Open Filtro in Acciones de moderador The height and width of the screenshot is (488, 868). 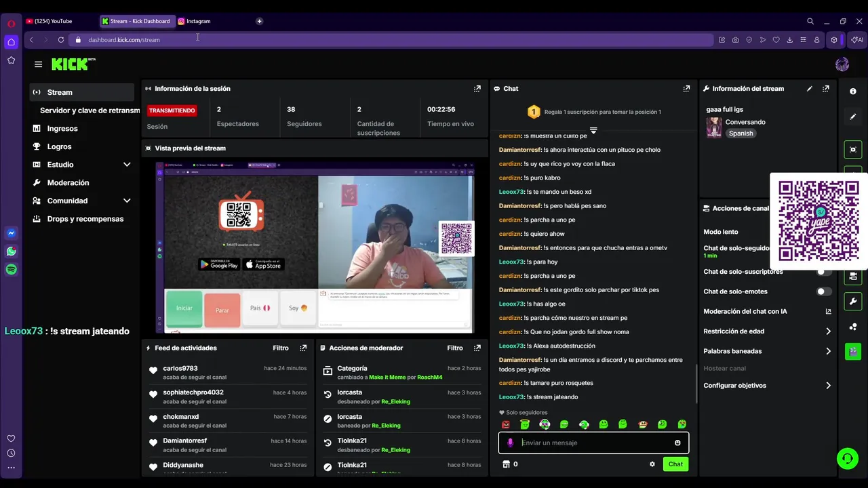(455, 348)
